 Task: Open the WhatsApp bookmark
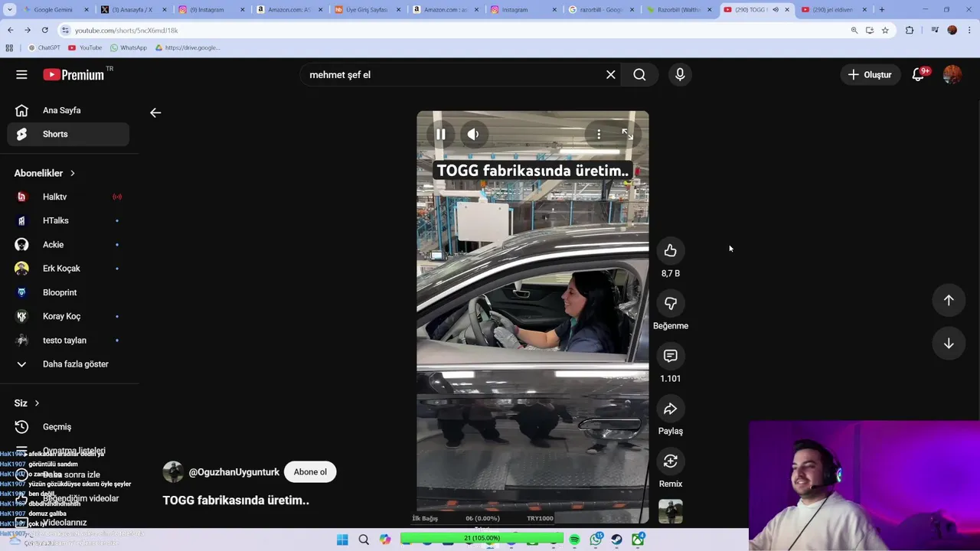(128, 47)
